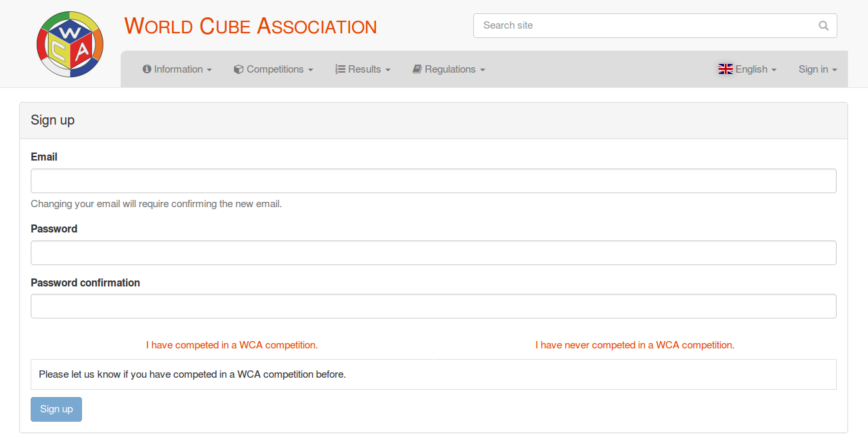This screenshot has width=868, height=441.
Task: Click the Results list icon
Action: (x=340, y=69)
